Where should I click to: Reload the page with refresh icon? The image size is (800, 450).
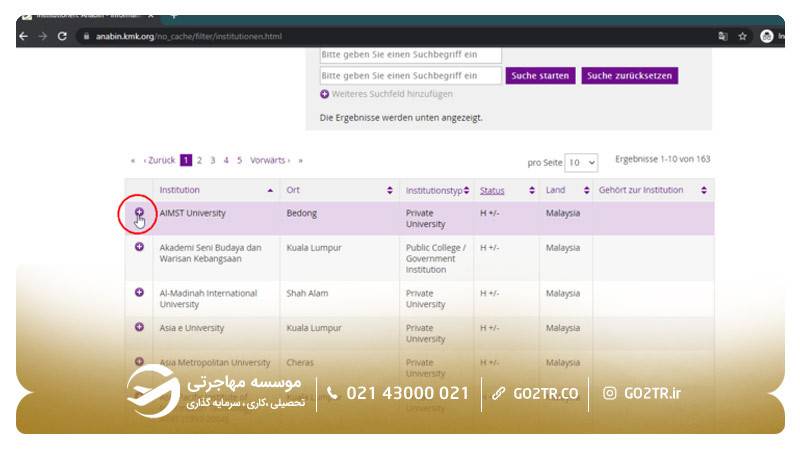coord(62,36)
